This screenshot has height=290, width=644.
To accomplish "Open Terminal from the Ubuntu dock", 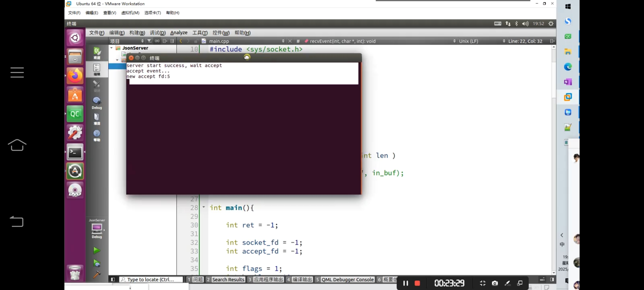I will pyautogui.click(x=75, y=153).
